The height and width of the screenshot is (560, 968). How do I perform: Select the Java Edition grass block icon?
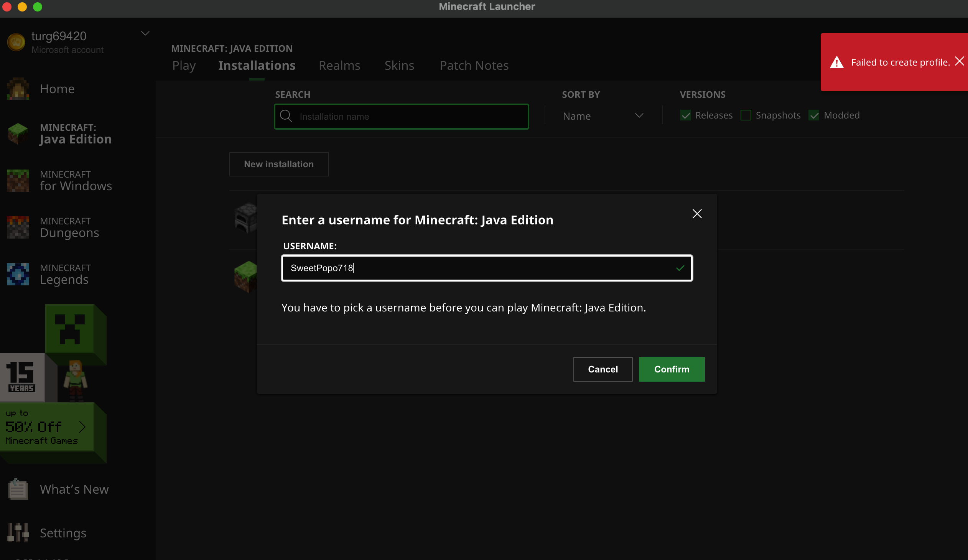(x=18, y=133)
